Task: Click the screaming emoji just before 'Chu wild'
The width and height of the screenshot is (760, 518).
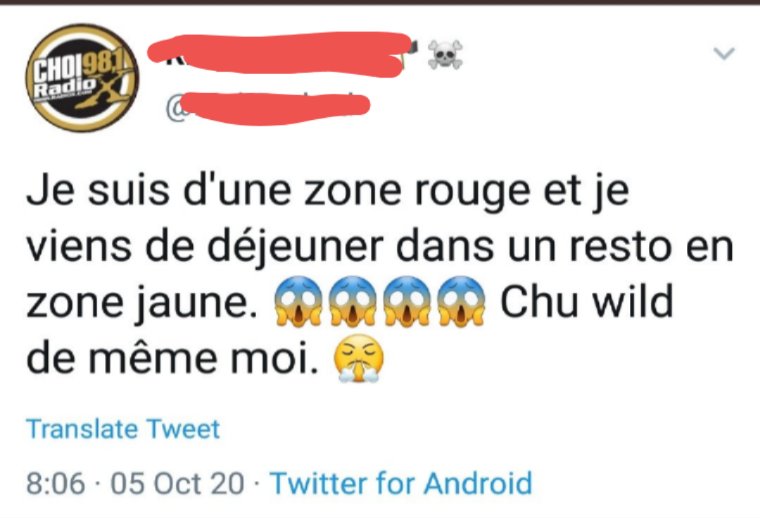Action: coord(461,301)
